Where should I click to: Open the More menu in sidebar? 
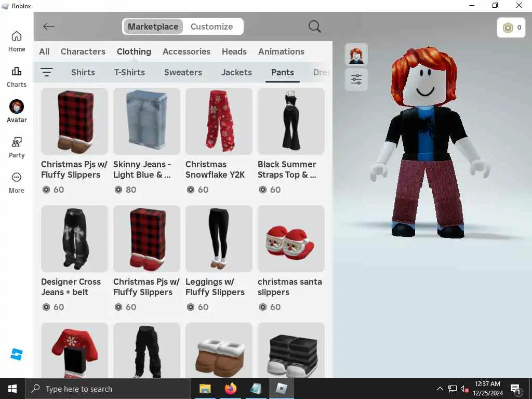click(17, 183)
